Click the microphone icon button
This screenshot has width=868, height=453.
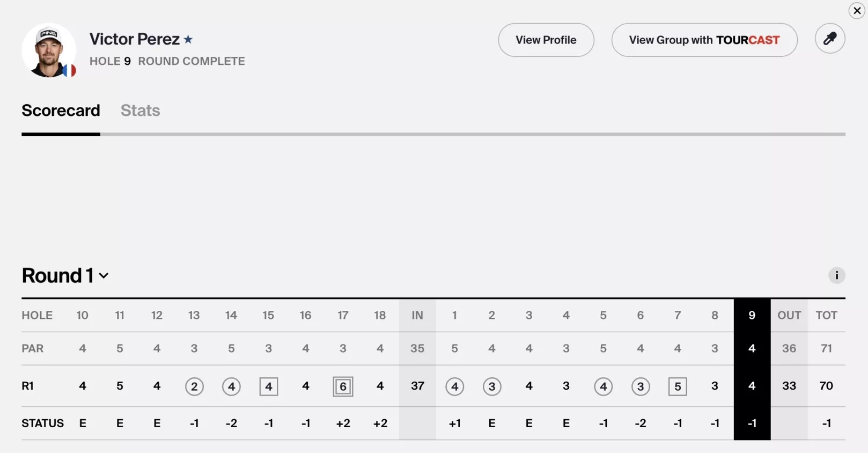(830, 39)
